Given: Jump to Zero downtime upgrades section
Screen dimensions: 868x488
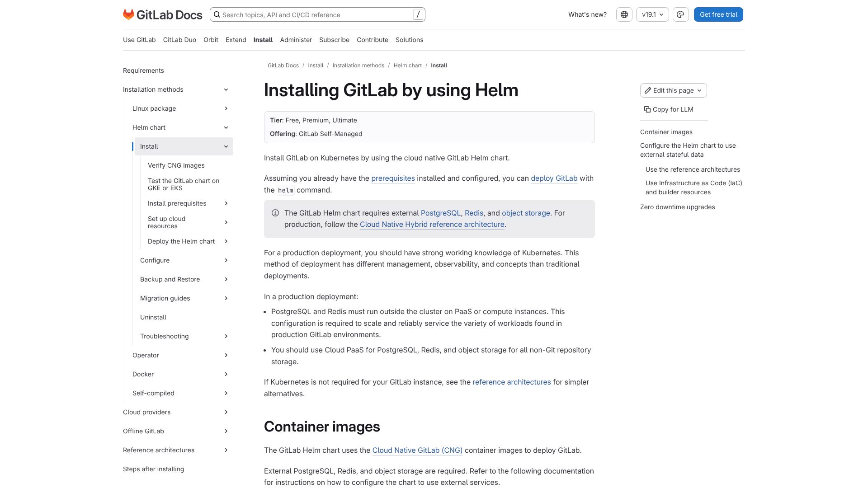Looking at the screenshot, I should (677, 207).
